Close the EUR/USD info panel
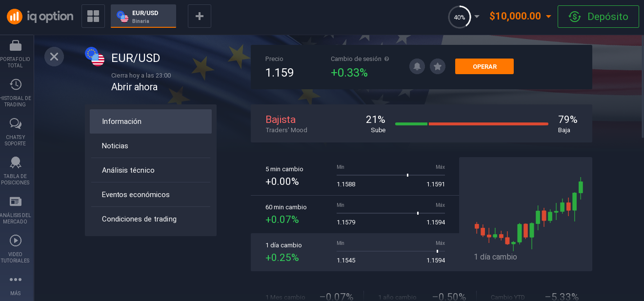Image resolution: width=644 pixels, height=301 pixels. 54,57
